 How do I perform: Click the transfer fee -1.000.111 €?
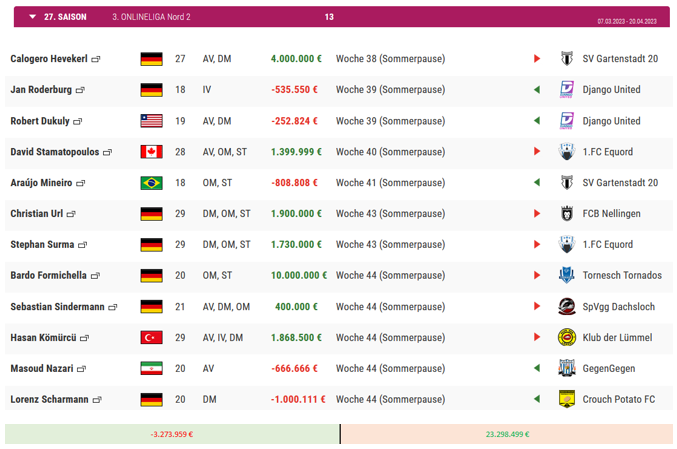coord(298,399)
